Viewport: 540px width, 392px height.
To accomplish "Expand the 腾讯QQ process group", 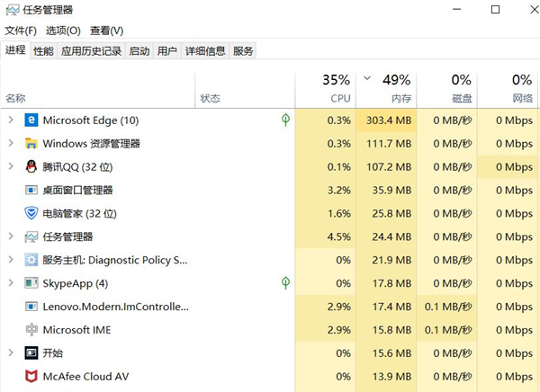I will click(10, 166).
